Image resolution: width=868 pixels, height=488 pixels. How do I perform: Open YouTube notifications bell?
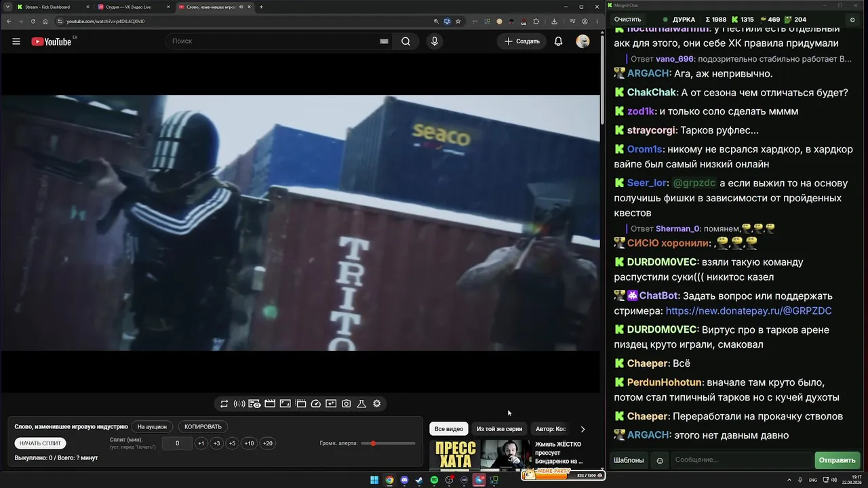[x=558, y=41]
